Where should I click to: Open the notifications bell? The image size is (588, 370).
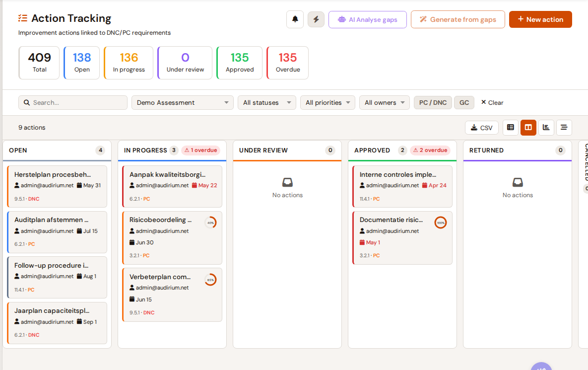(x=295, y=19)
